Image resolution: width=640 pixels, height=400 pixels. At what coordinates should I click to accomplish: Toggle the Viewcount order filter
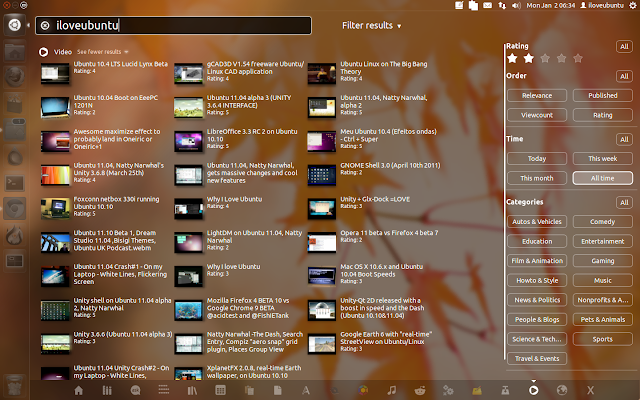[x=537, y=115]
